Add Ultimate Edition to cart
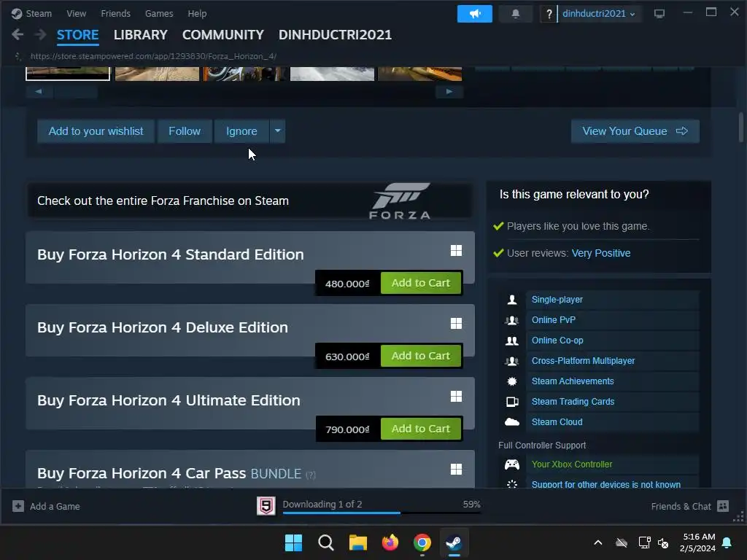747x560 pixels. click(421, 429)
